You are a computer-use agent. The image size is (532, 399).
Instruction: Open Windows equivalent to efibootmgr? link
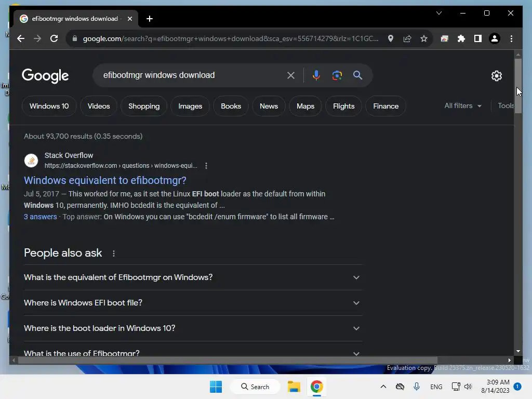point(105,180)
